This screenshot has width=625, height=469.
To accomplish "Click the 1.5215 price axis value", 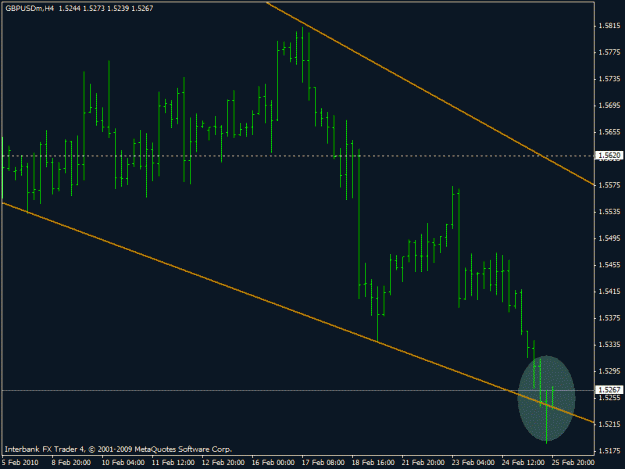I will [609, 424].
